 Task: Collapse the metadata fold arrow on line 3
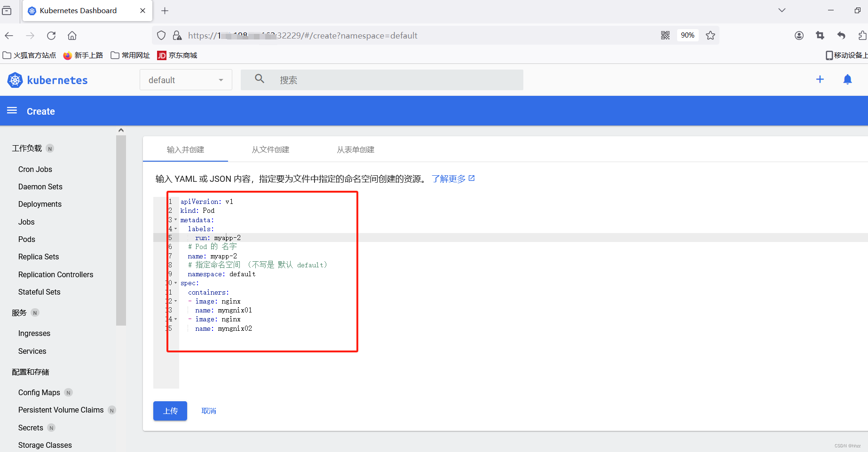point(176,220)
